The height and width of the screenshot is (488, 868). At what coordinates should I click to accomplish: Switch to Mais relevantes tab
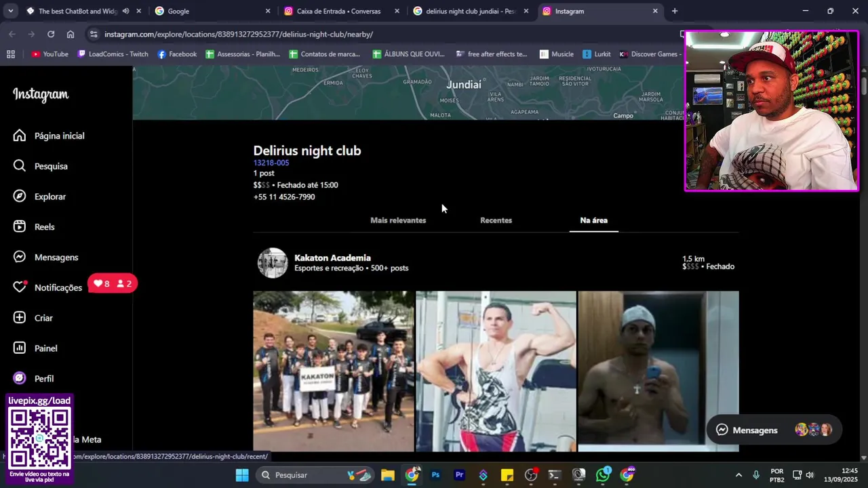[x=398, y=220]
